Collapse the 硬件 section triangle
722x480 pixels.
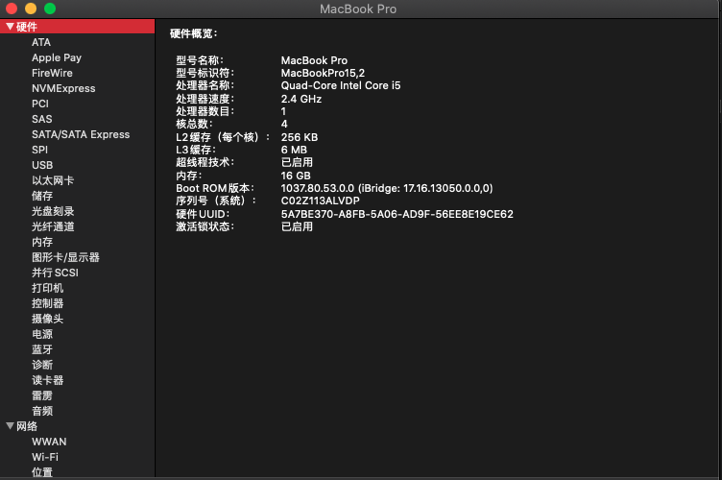pyautogui.click(x=10, y=27)
